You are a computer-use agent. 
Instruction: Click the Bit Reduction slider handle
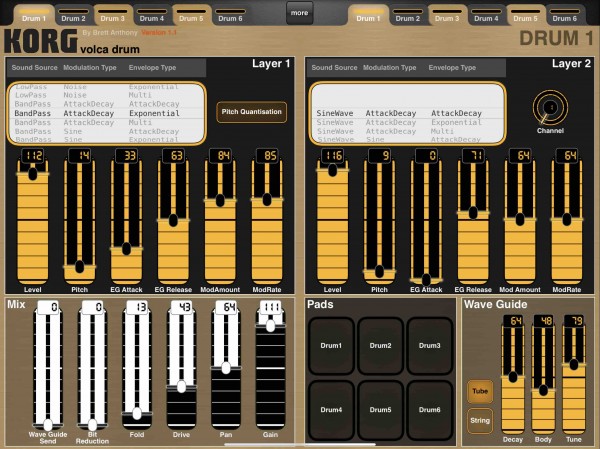click(x=92, y=425)
